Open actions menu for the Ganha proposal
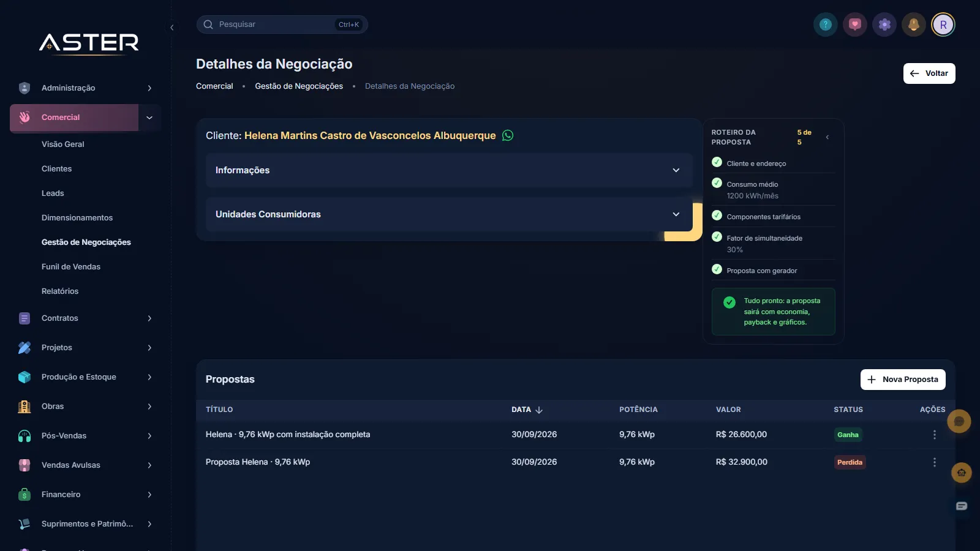Viewport: 980px width, 551px height. 935,435
